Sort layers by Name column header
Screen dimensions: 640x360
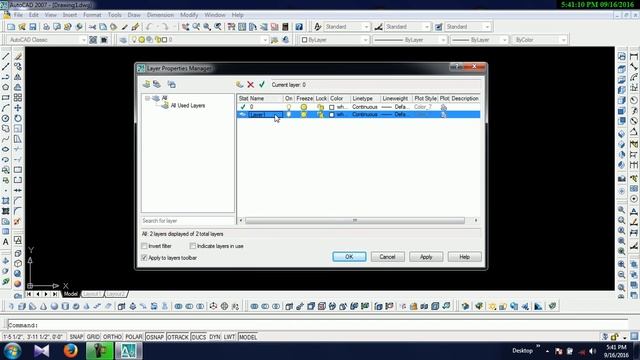[266, 99]
